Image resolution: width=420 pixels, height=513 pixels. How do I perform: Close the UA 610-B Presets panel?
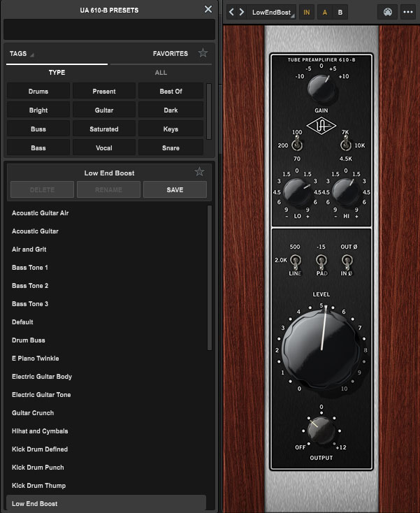pos(208,10)
